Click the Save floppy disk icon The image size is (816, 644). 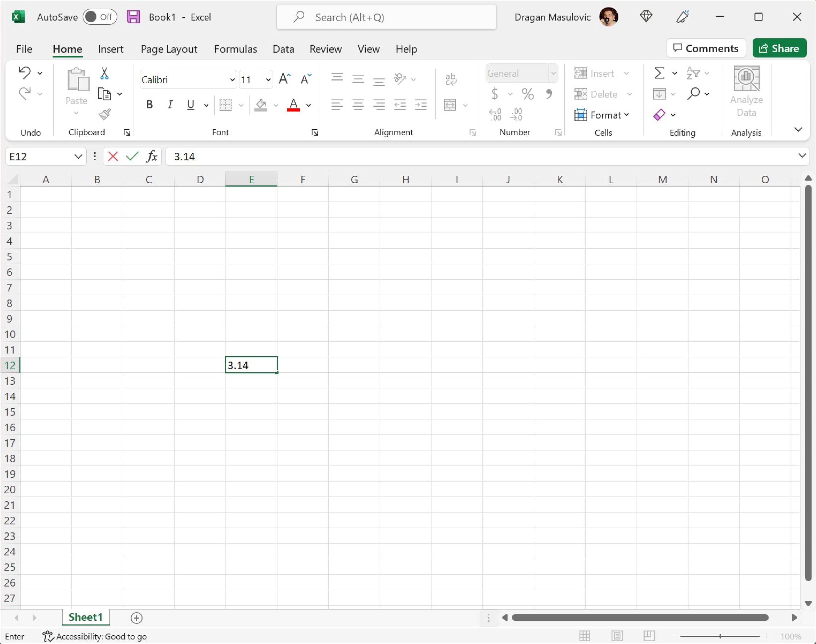134,17
